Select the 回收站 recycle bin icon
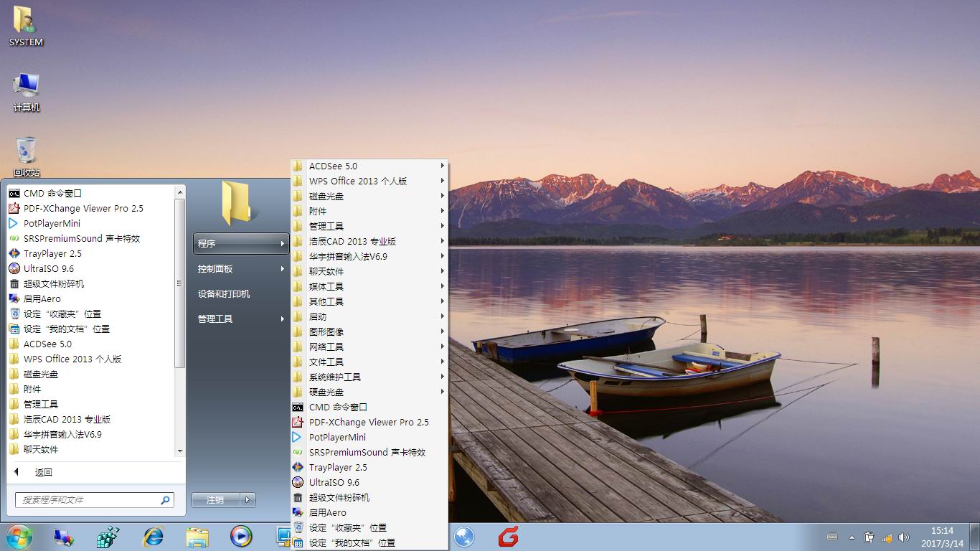Viewport: 980px width, 551px height. [27, 156]
